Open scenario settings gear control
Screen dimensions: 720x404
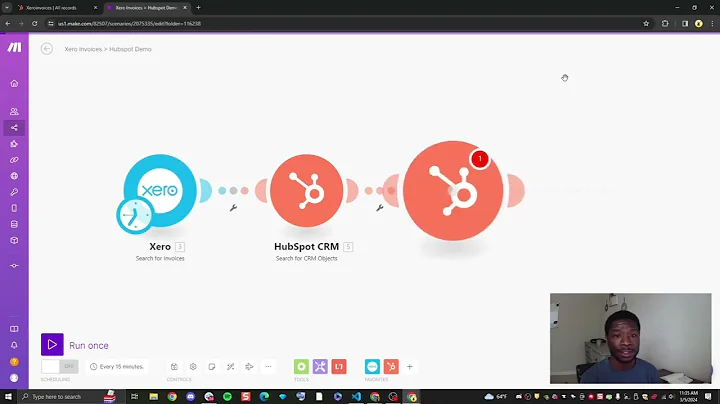[x=193, y=366]
